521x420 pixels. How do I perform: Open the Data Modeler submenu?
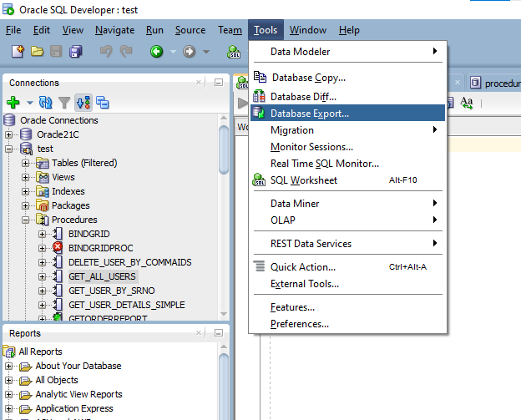pos(347,52)
